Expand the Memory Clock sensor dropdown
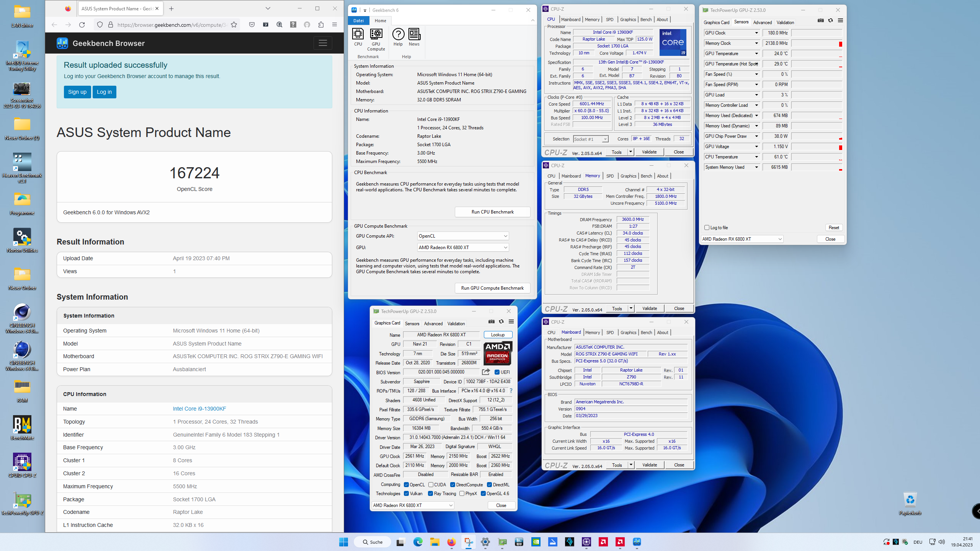The width and height of the screenshot is (980, 551). [x=756, y=43]
